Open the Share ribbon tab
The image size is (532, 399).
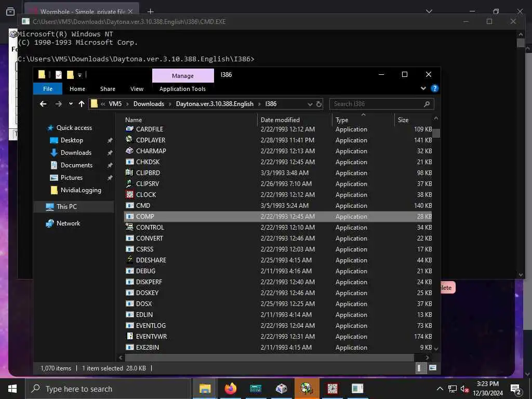click(x=108, y=89)
